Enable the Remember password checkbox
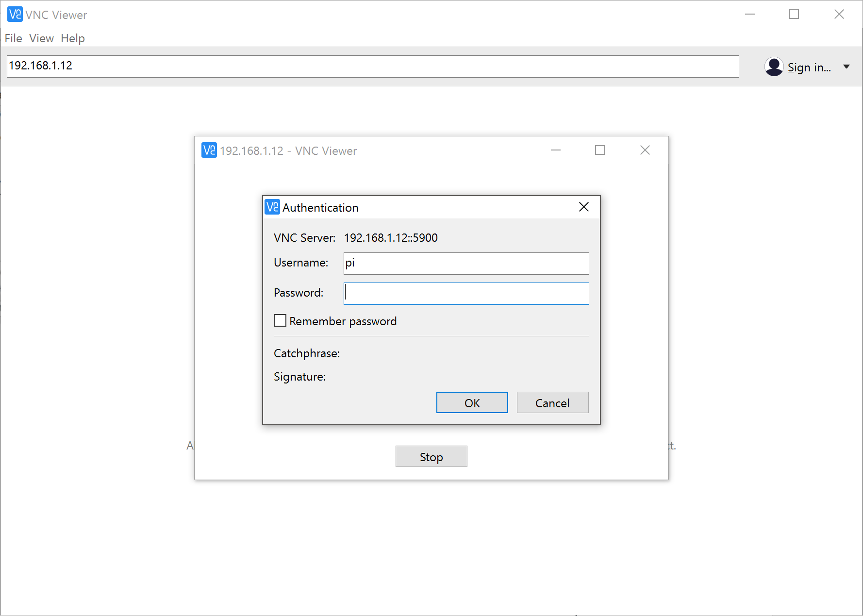 click(280, 321)
